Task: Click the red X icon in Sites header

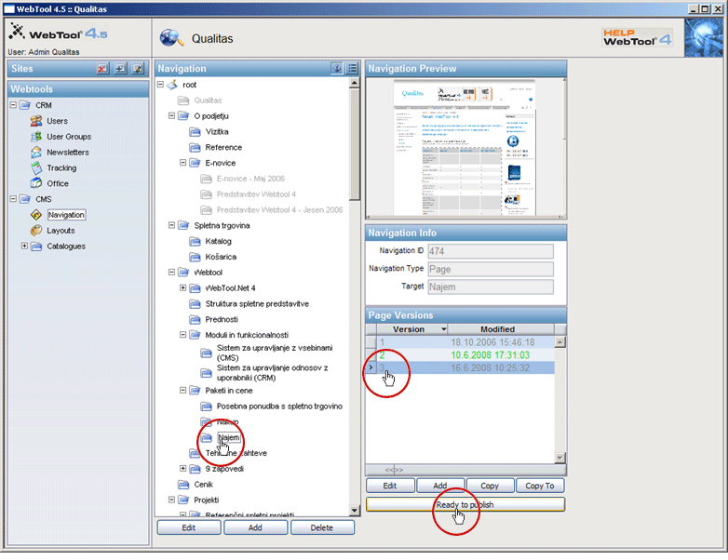Action: coord(103,69)
